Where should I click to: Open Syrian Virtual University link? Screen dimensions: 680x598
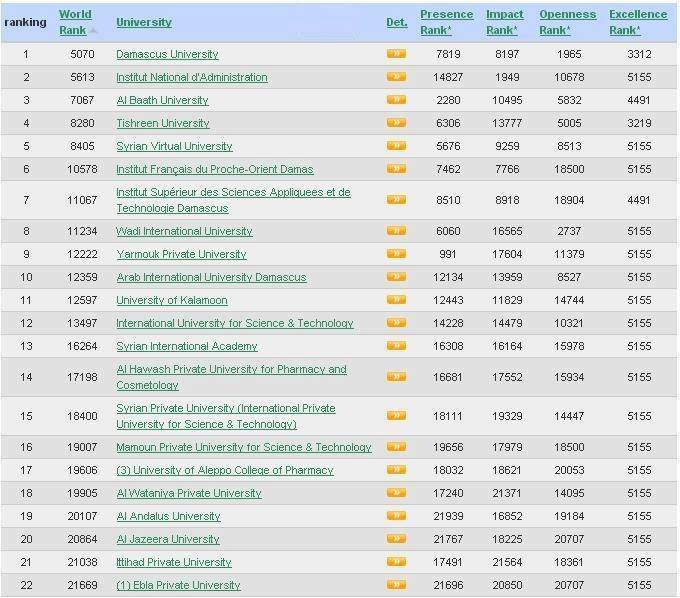174,146
